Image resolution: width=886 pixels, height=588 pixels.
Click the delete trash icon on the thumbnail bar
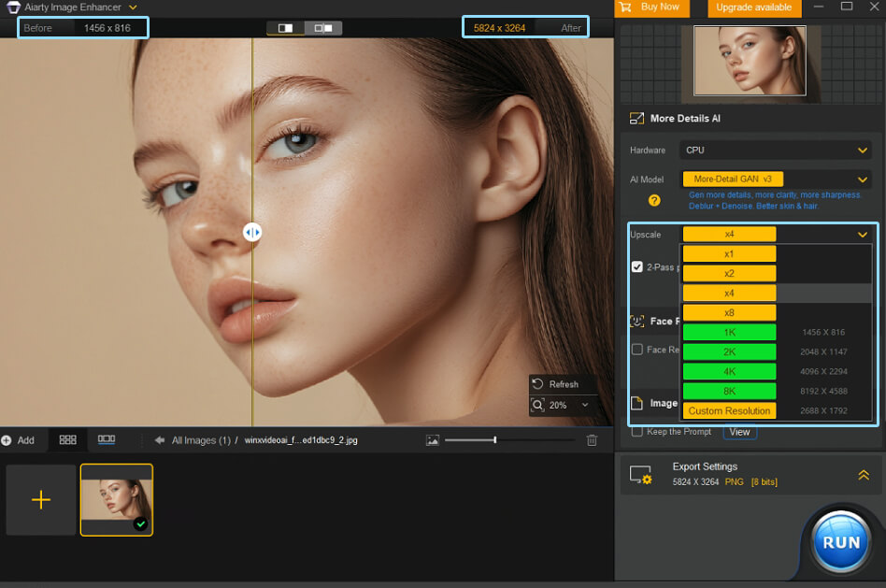592,439
